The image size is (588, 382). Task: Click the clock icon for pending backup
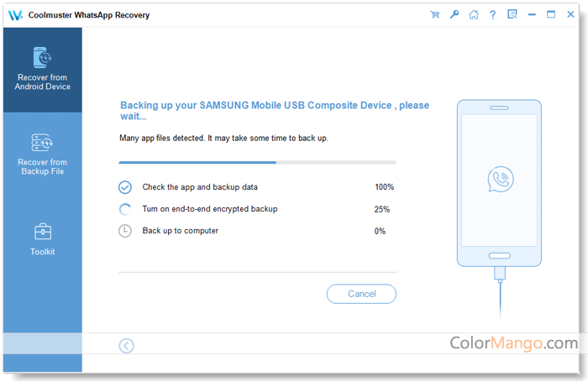click(125, 231)
